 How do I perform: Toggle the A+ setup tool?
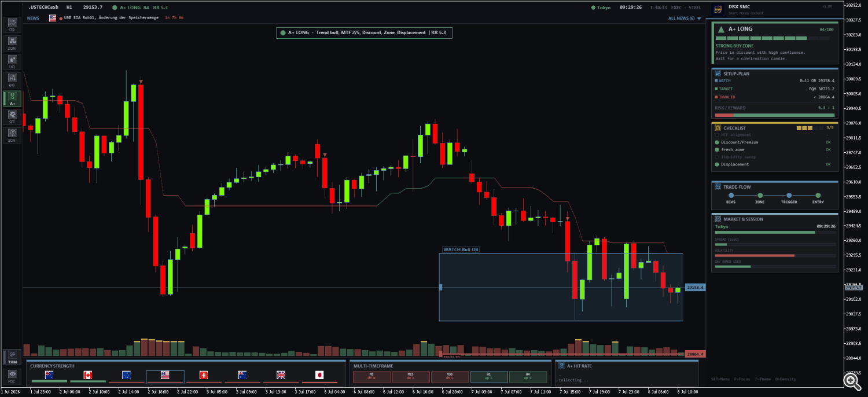(12, 99)
